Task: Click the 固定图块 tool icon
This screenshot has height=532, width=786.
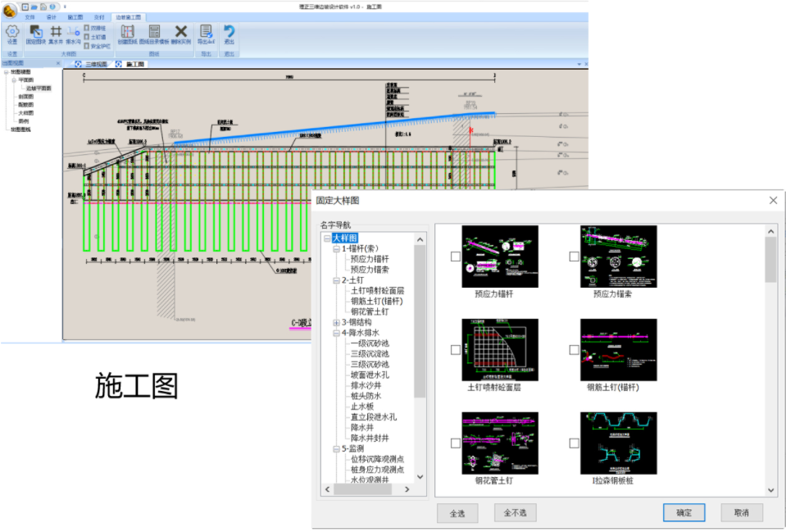Action: tap(35, 32)
